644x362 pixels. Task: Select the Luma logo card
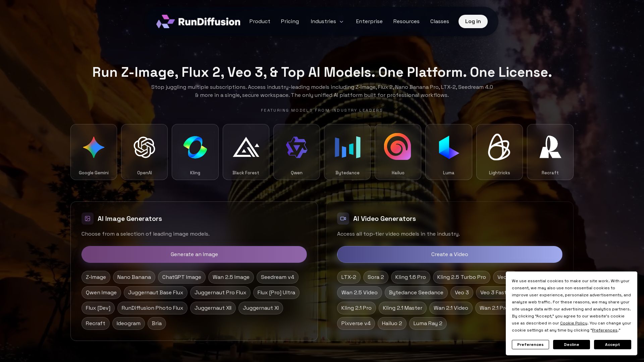[448, 152]
